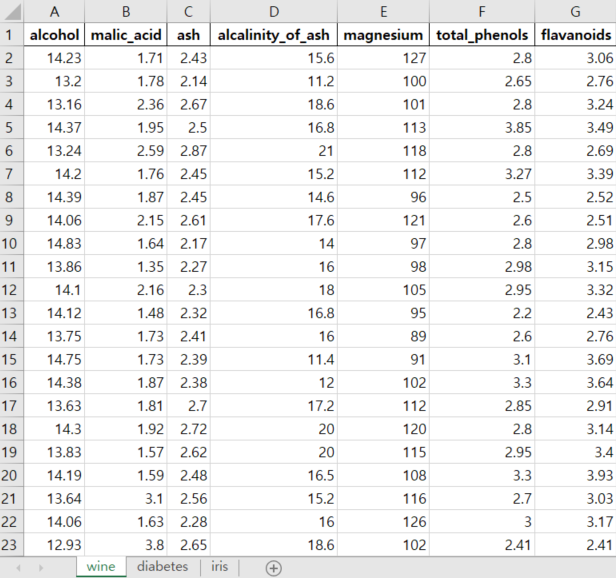
Task: Select row 12 header
Action: pyautogui.click(x=12, y=290)
